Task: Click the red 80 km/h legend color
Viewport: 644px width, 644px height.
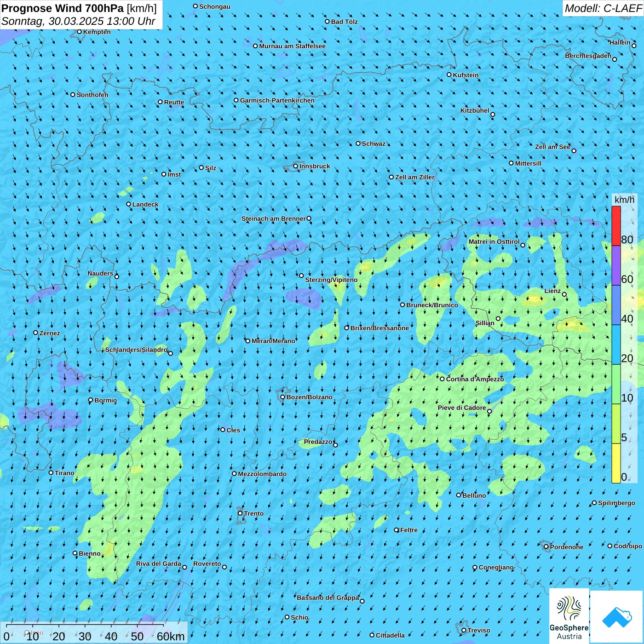Action: pyautogui.click(x=616, y=226)
